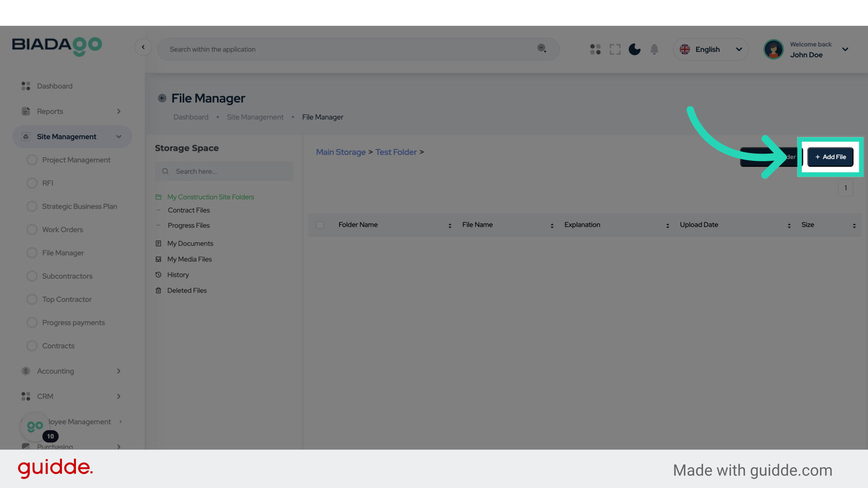Enter fullscreen mode icon
Image resolution: width=868 pixels, height=488 pixels.
coord(615,49)
